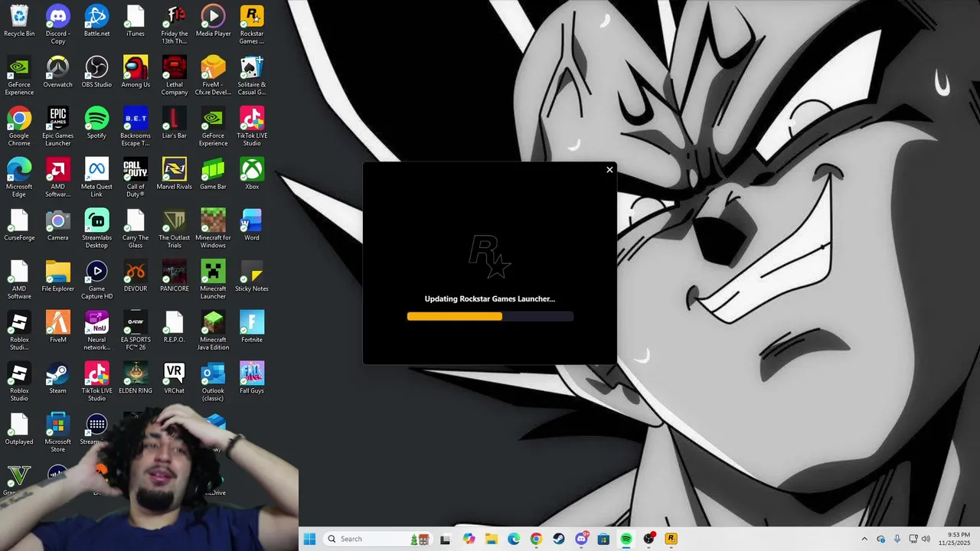Select the Google Chrome desktop icon
This screenshot has height=551, width=980.
click(x=19, y=127)
